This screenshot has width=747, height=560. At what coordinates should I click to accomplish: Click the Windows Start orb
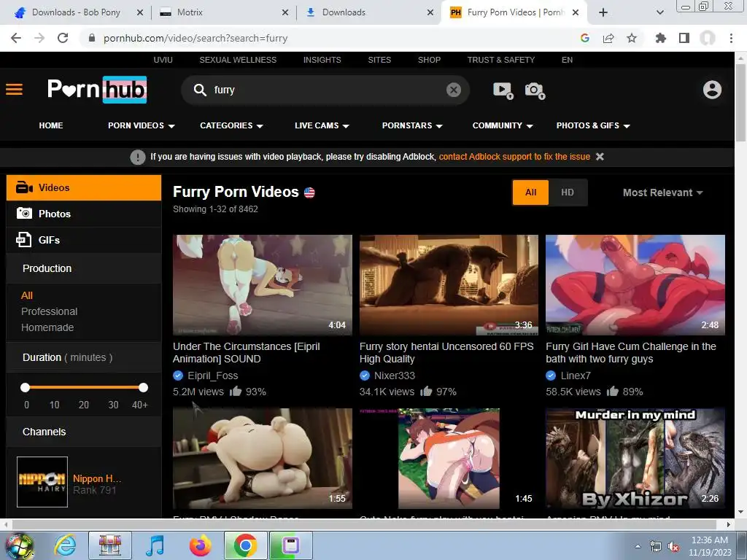click(20, 545)
